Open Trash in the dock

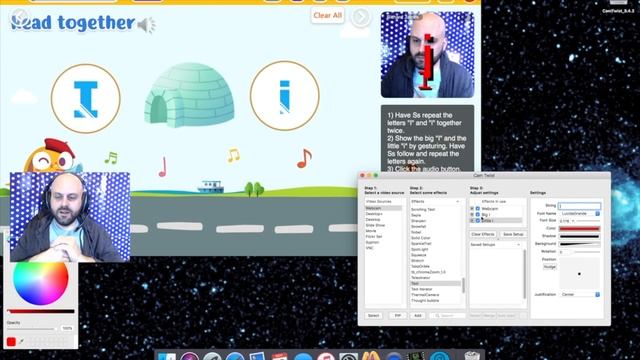[x=472, y=356]
